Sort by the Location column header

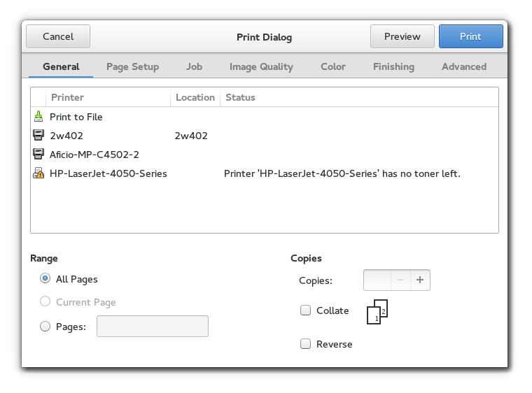pos(195,97)
